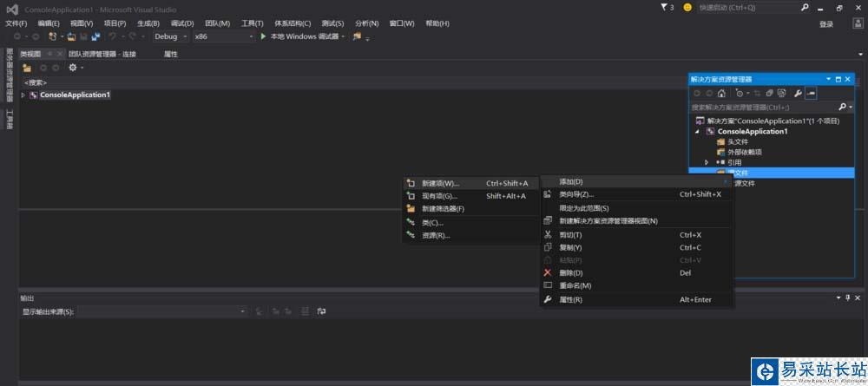Image resolution: width=868 pixels, height=386 pixels.
Task: Click the green start debugging arrow
Action: pyautogui.click(x=263, y=36)
